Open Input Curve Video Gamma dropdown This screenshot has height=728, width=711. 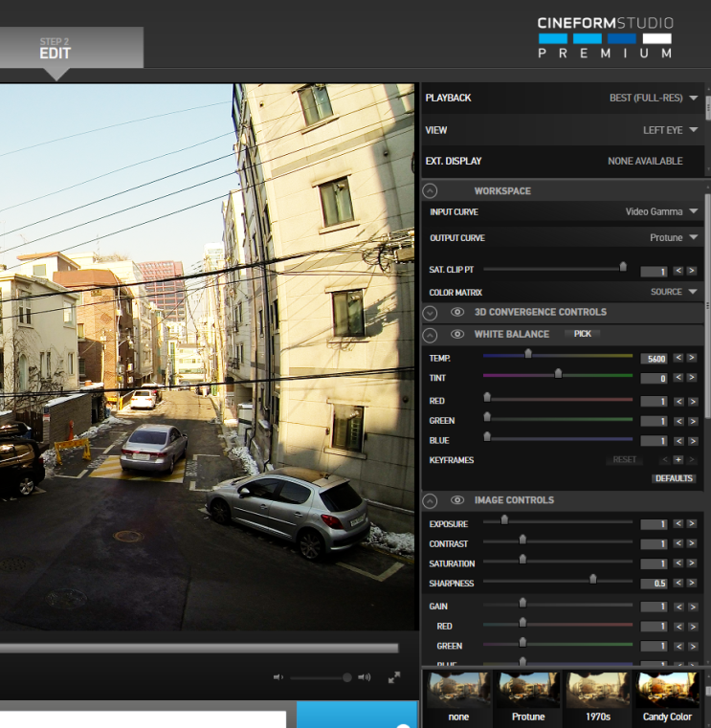661,211
